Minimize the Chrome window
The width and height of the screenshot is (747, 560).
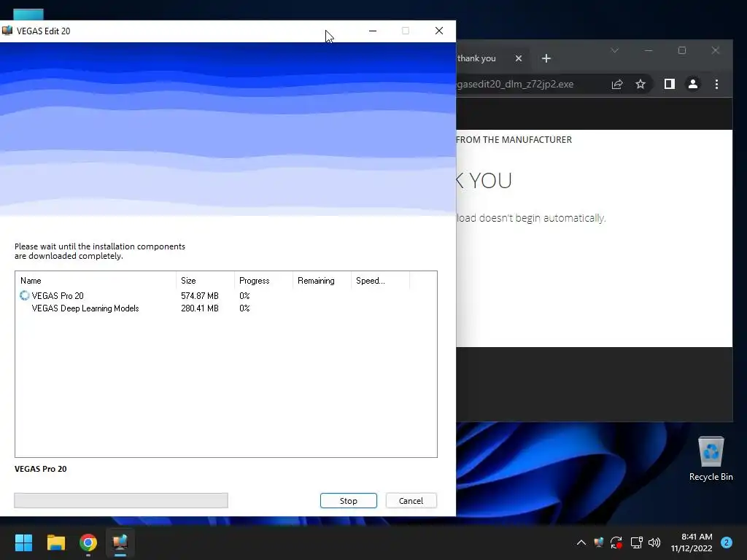point(649,50)
